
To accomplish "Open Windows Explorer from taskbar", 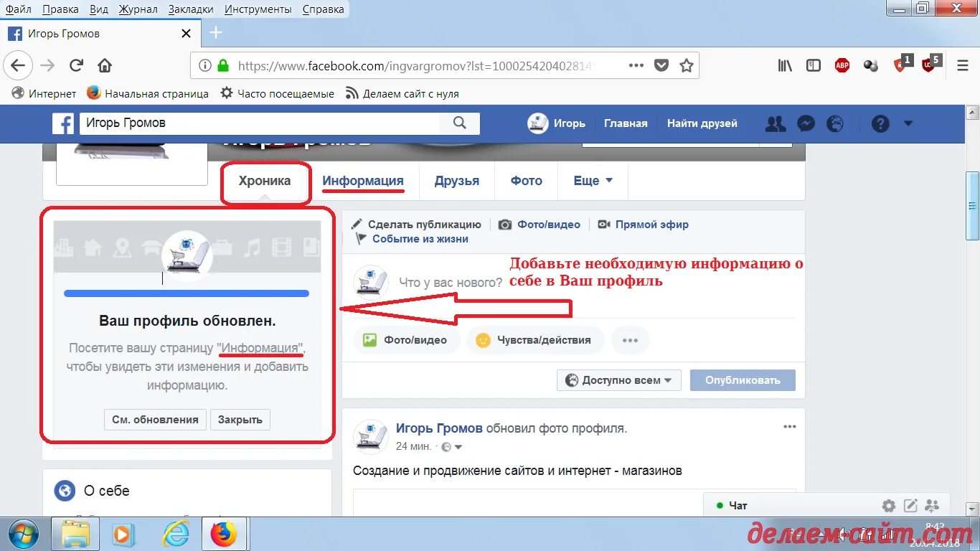I will (x=75, y=534).
